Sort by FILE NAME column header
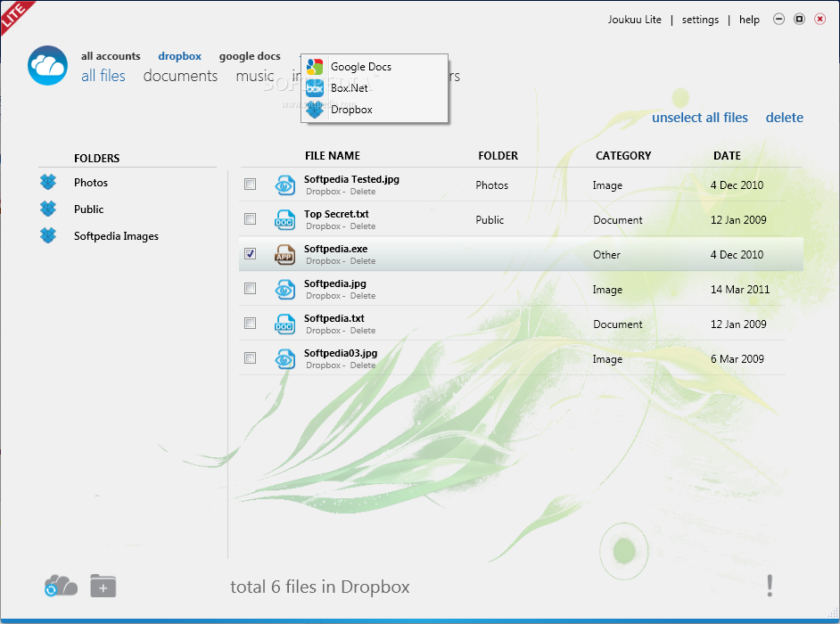Screen dimensions: 840x624 (332, 155)
